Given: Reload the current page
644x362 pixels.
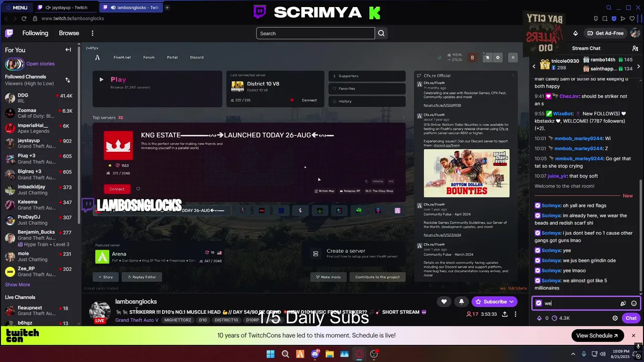Looking at the screenshot, I should pyautogui.click(x=24, y=19).
